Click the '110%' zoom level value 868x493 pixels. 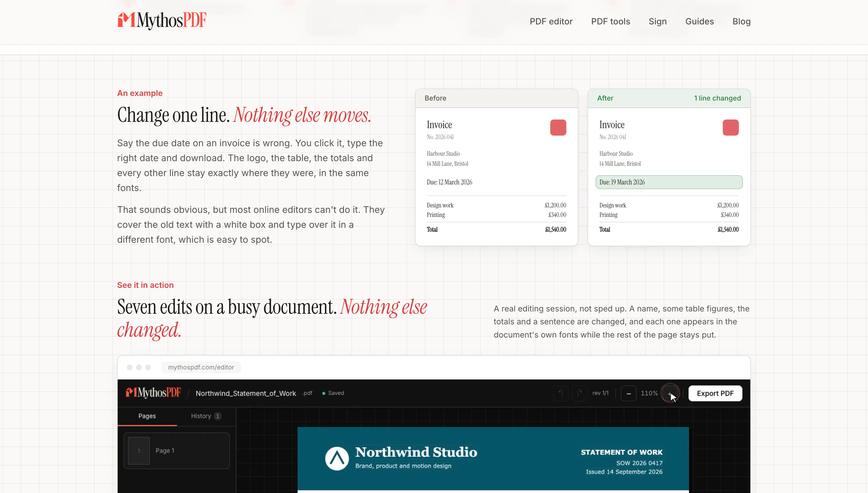tap(649, 393)
